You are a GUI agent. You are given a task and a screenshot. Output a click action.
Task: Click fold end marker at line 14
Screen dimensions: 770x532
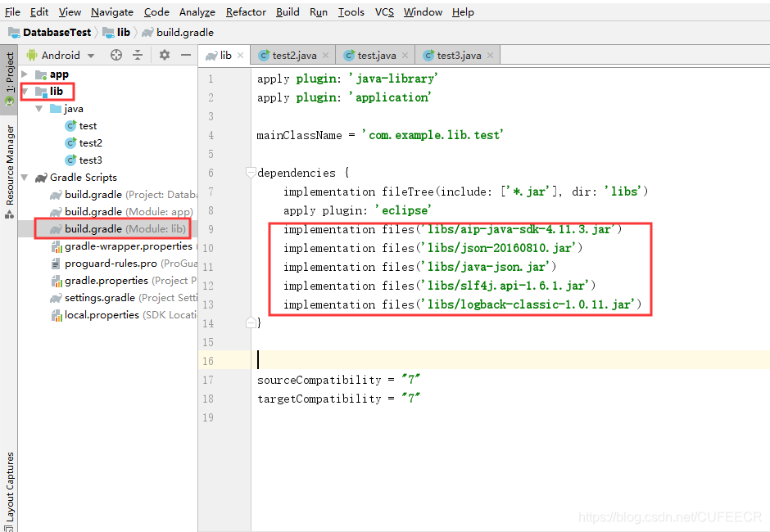click(251, 322)
